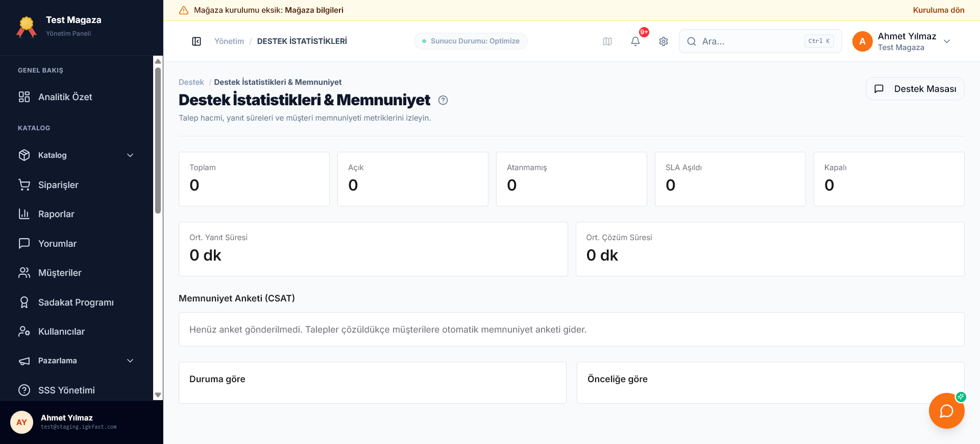The height and width of the screenshot is (444, 980).
Task: Click the Açık stat card
Action: [413, 179]
